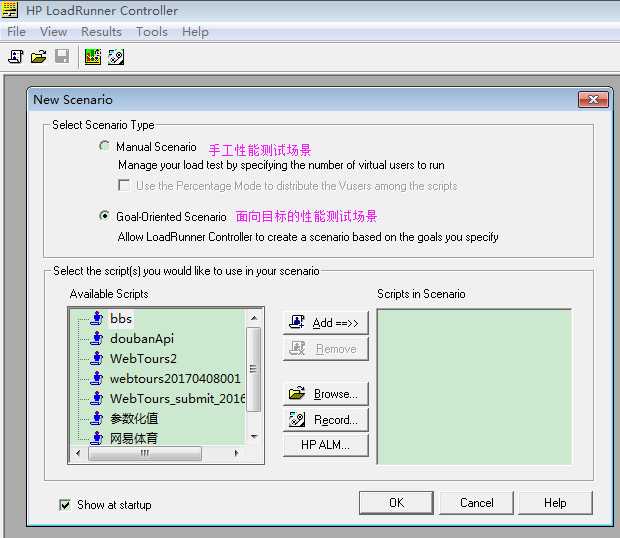Screen dimensions: 620x538
Task: Select the WebTours_submit_2016 script
Action: coord(177,398)
